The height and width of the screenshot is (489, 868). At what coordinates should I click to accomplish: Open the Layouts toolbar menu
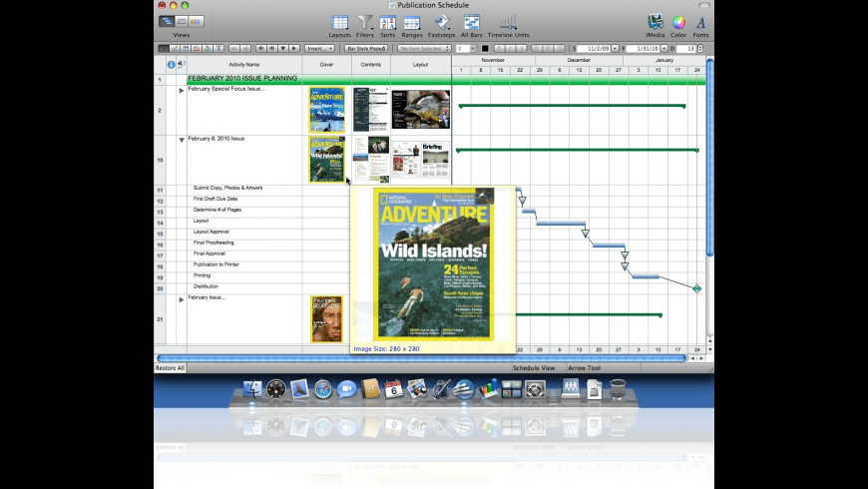pyautogui.click(x=339, y=26)
